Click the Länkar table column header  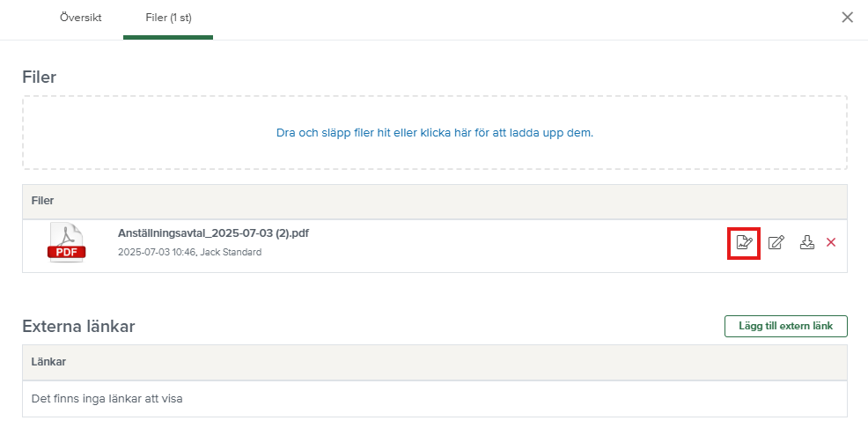pyautogui.click(x=48, y=362)
